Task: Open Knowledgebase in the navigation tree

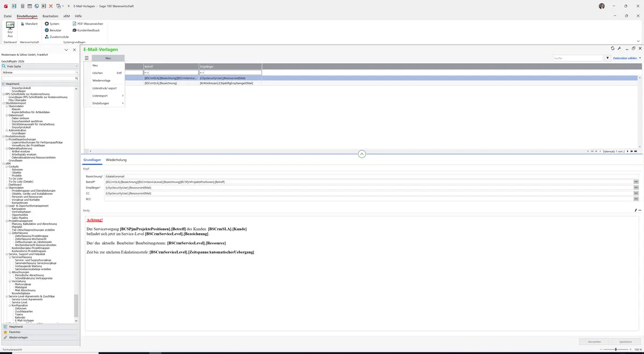Action: tap(21, 293)
